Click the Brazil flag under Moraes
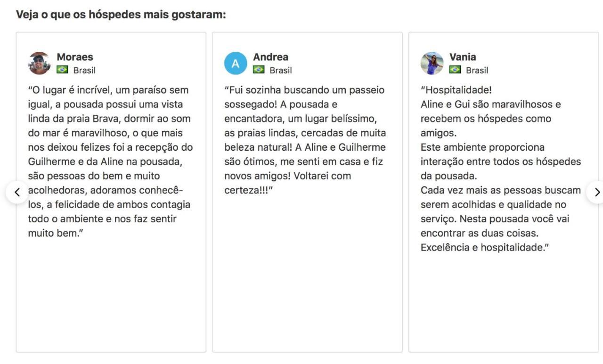The width and height of the screenshot is (603, 364). pos(62,70)
